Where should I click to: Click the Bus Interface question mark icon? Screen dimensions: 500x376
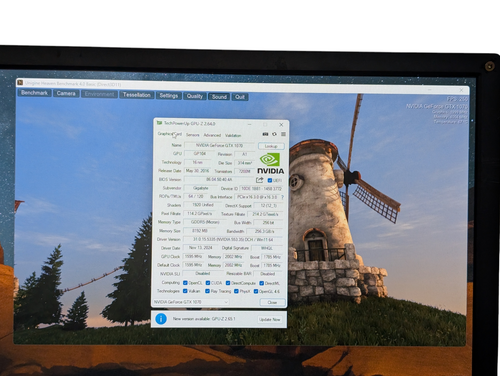(282, 197)
